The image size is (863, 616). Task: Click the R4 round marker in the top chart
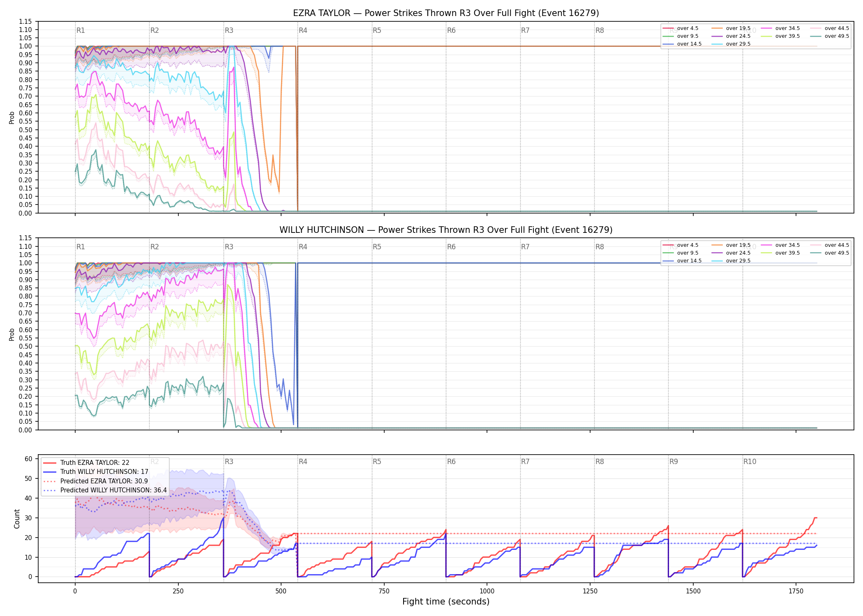[303, 30]
